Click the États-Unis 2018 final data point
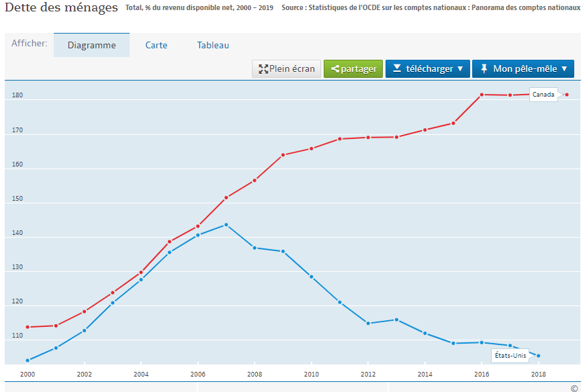 pyautogui.click(x=539, y=356)
